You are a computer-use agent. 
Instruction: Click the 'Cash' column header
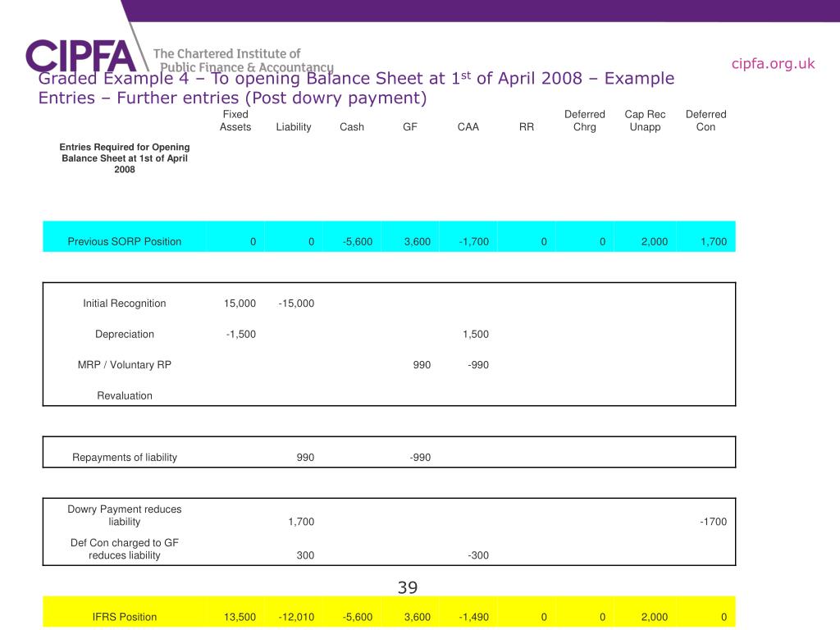pos(352,127)
